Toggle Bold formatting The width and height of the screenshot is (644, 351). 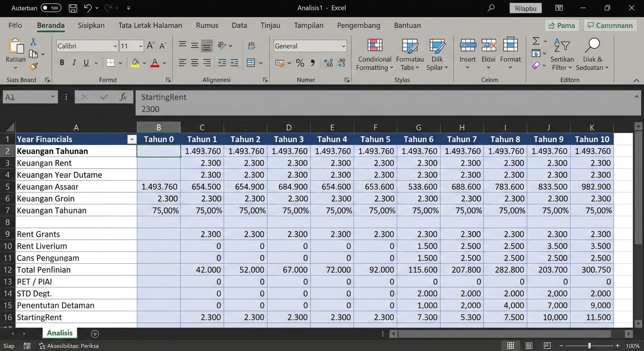pyautogui.click(x=62, y=63)
